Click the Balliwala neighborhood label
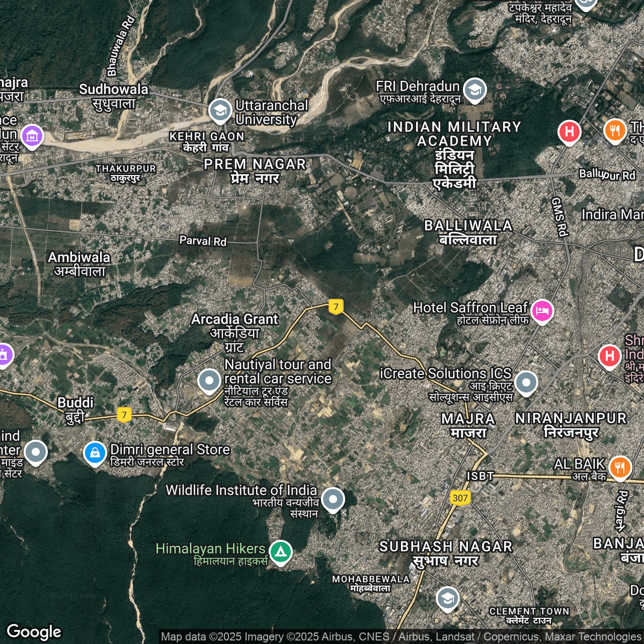Image resolution: width=644 pixels, height=644 pixels. coord(468,232)
